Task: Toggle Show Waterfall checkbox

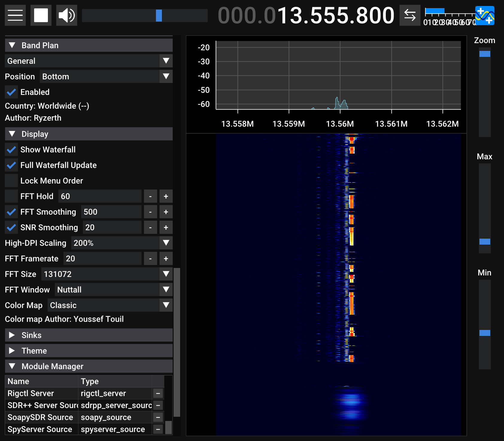Action: tap(11, 149)
